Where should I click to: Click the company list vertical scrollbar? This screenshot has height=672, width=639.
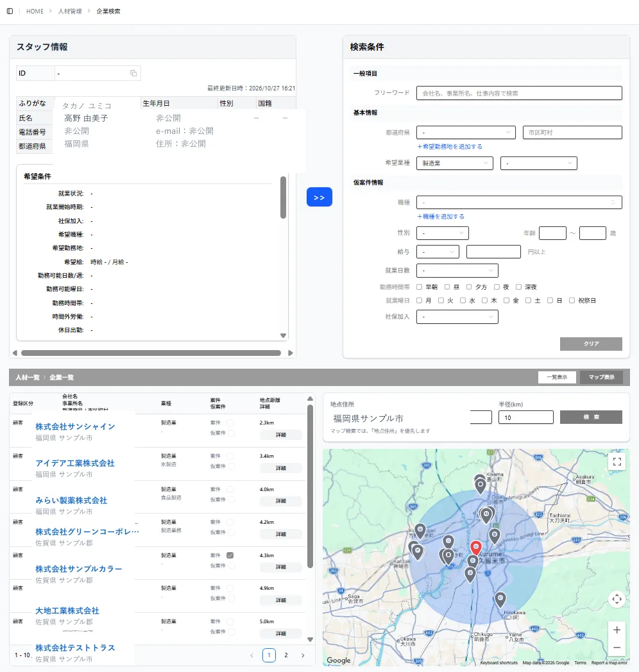(x=310, y=487)
